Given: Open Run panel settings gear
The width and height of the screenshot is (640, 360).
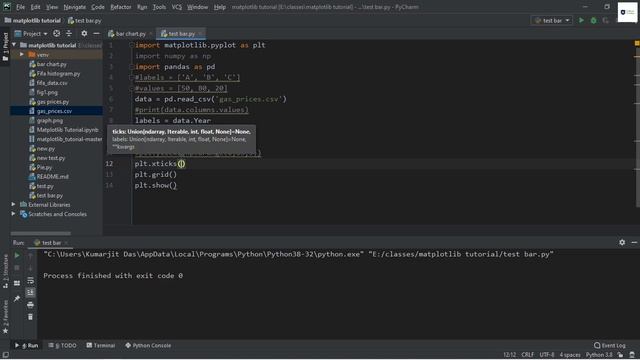Looking at the screenshot, I should click(622, 242).
